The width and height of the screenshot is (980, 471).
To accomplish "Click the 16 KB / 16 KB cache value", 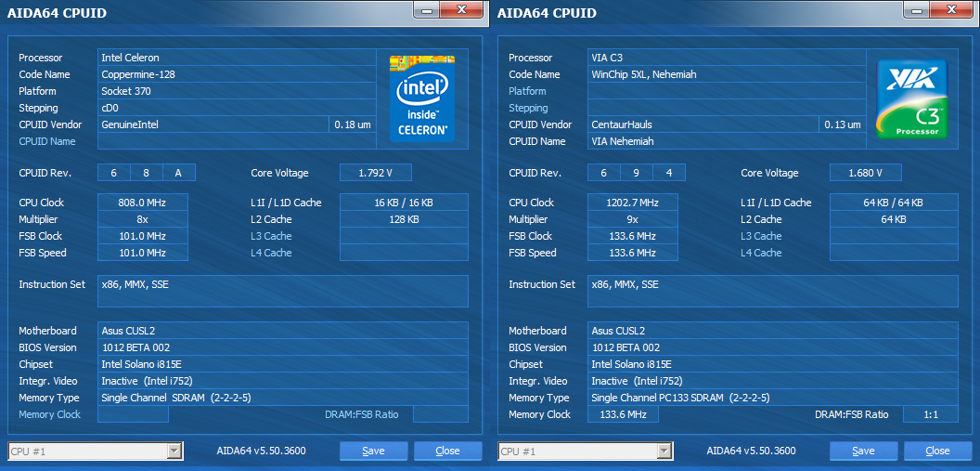I will [404, 203].
